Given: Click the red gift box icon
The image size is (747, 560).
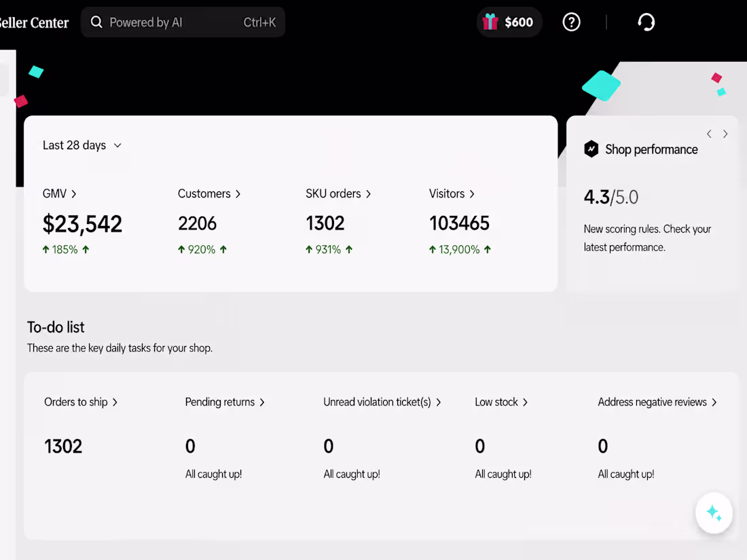Looking at the screenshot, I should point(490,22).
